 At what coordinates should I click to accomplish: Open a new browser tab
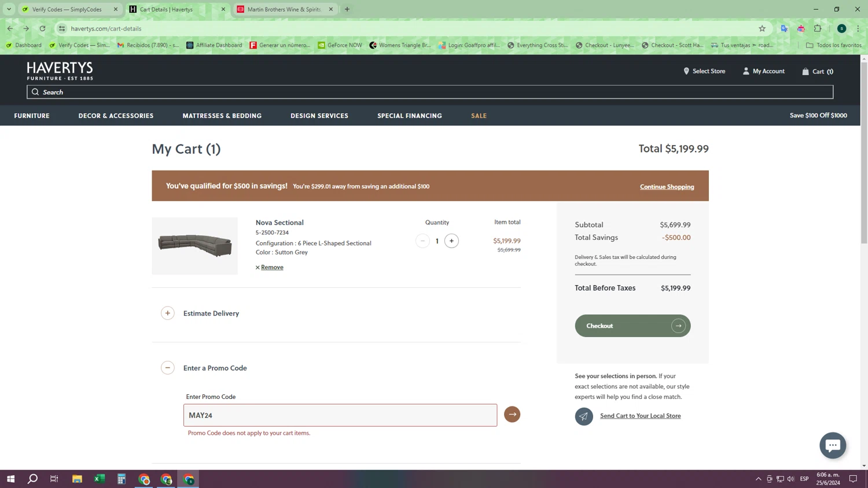pyautogui.click(x=347, y=9)
